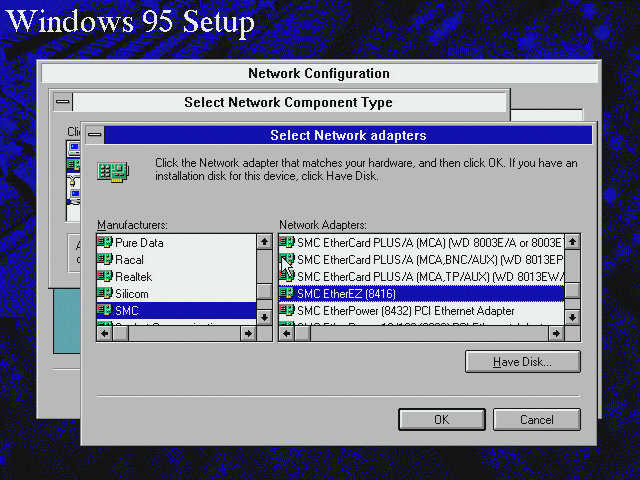The width and height of the screenshot is (640, 480).
Task: Click the Network Configuration window title
Action: tap(319, 73)
